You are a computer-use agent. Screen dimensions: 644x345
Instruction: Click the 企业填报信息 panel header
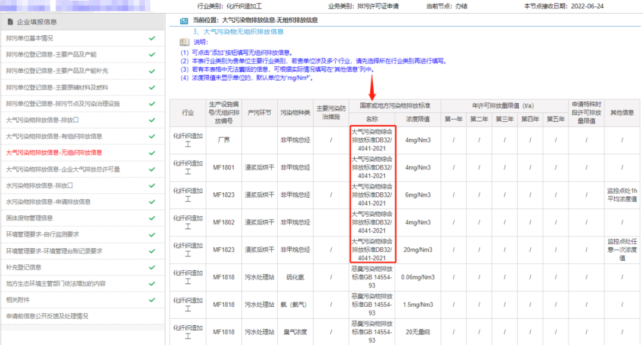82,22
